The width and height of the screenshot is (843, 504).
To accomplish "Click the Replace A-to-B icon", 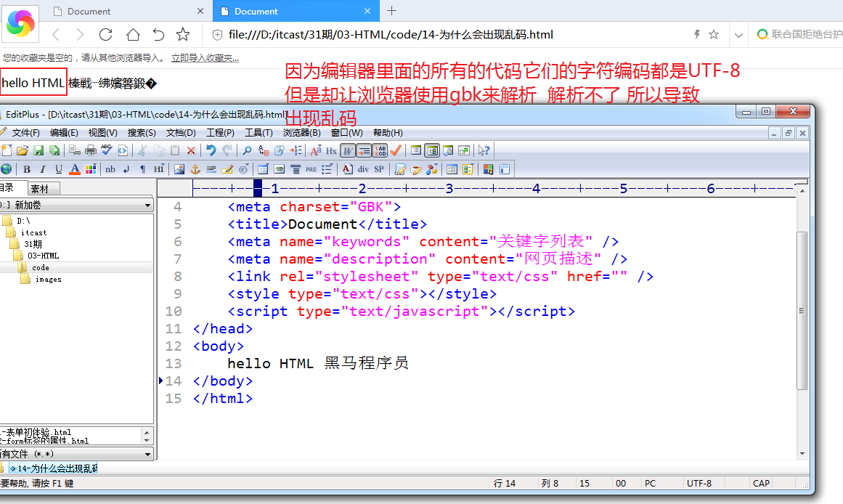I will (x=263, y=150).
